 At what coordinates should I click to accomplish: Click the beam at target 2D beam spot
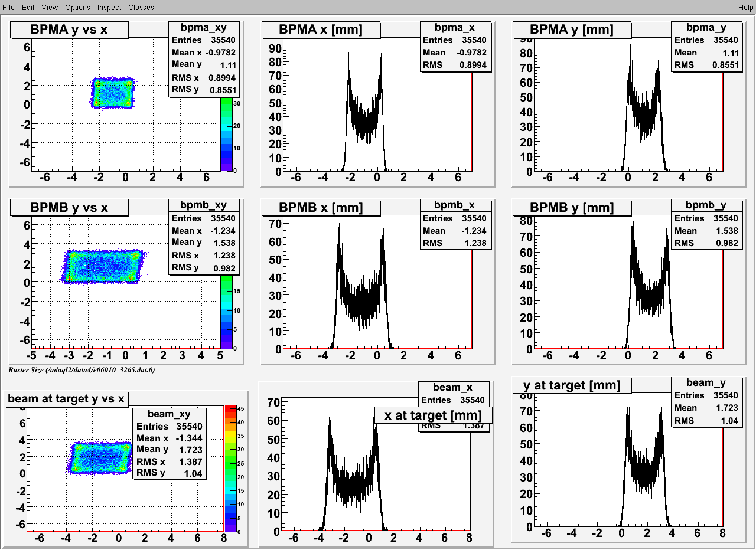(x=101, y=458)
